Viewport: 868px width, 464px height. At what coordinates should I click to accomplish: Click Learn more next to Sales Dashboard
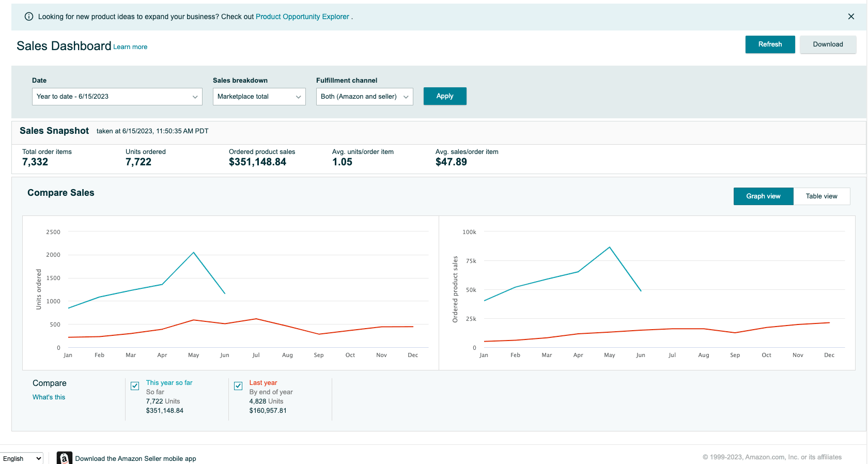(x=130, y=47)
